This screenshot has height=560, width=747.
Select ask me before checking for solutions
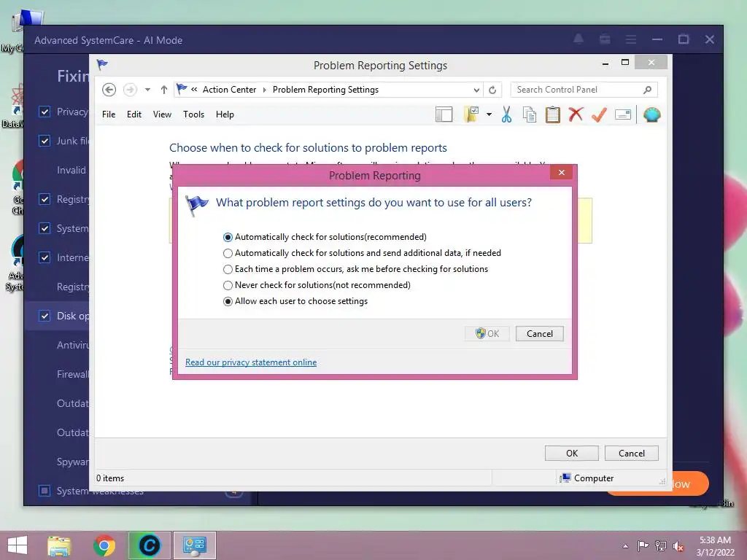pyautogui.click(x=228, y=270)
